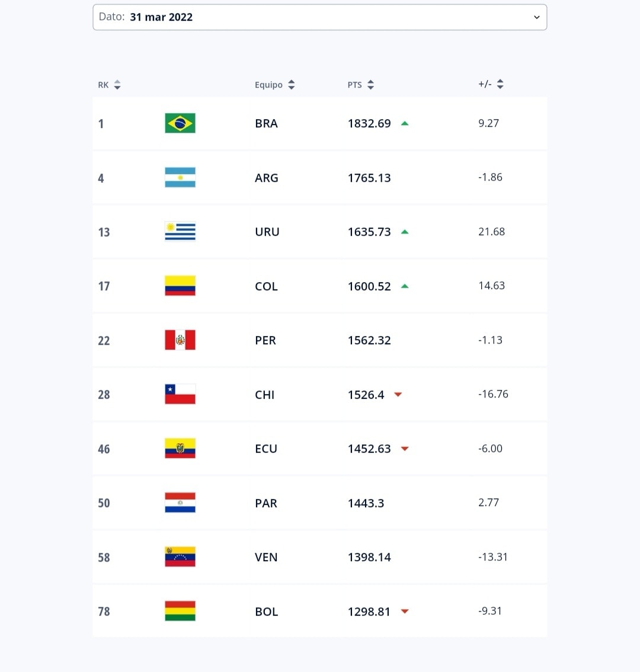Click the Venezuela flag icon
Image resolution: width=640 pixels, height=672 pixels.
click(x=180, y=557)
